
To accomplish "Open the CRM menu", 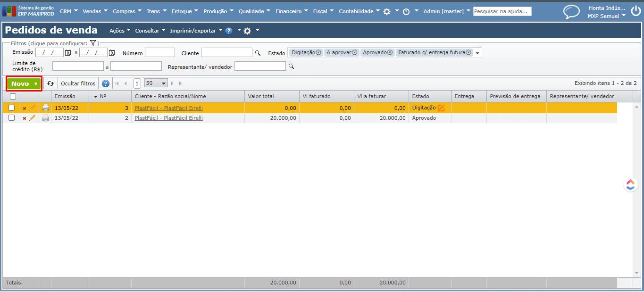I will (68, 11).
